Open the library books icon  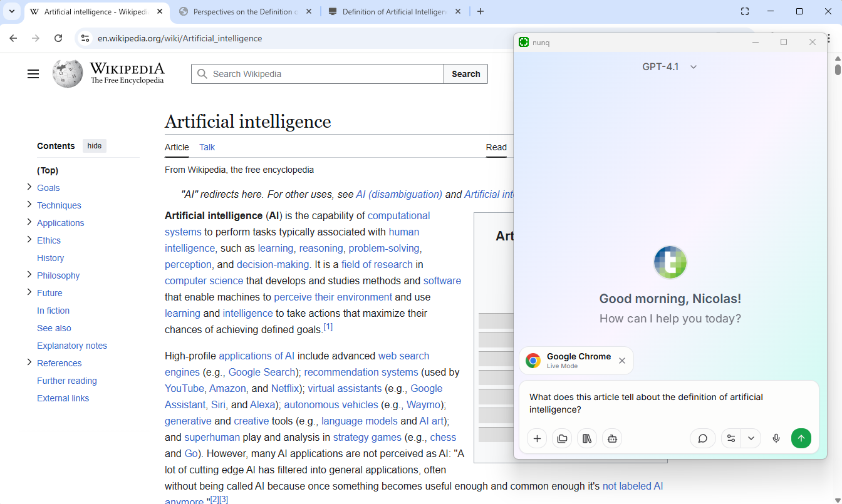[x=587, y=438]
